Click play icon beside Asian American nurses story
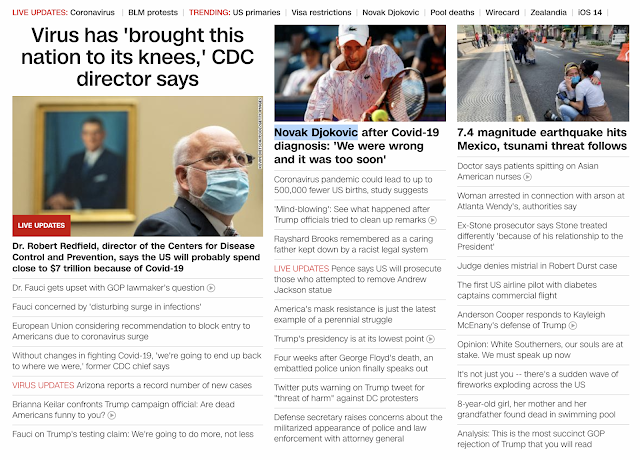640x460 pixels. click(x=528, y=177)
